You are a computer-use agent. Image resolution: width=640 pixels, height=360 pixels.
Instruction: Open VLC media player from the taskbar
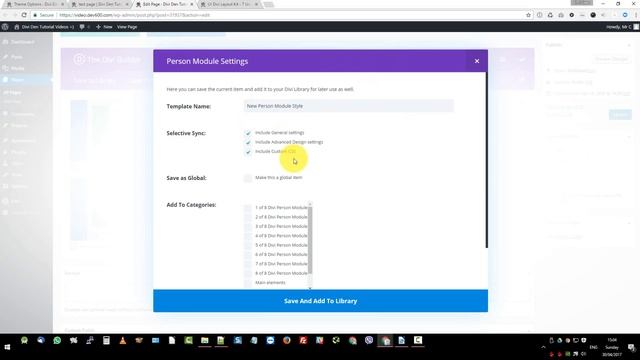pyautogui.click(x=122, y=340)
